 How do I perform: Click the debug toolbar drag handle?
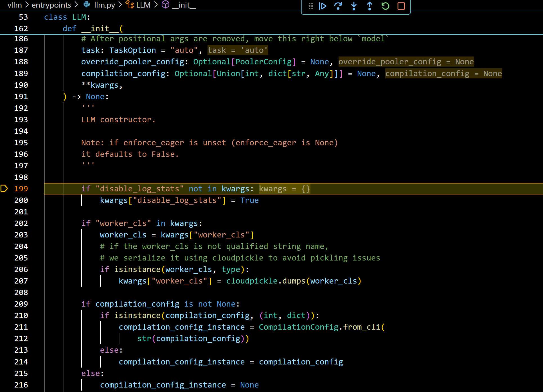point(310,6)
